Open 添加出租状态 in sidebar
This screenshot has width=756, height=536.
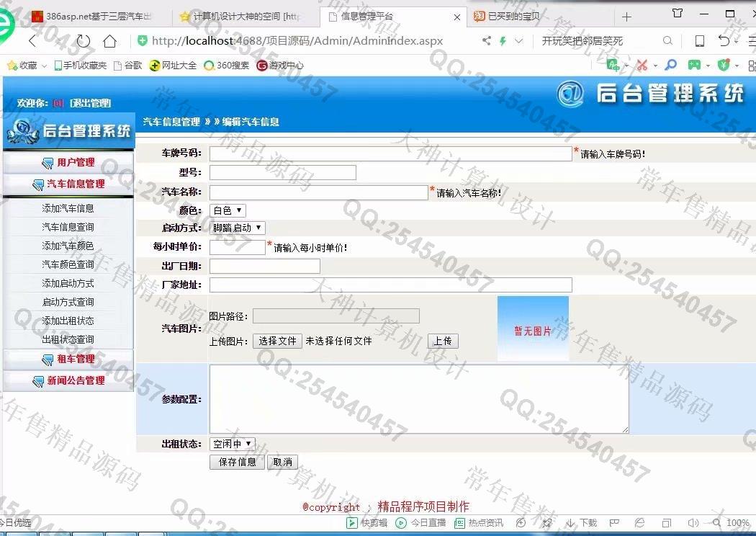(x=68, y=321)
